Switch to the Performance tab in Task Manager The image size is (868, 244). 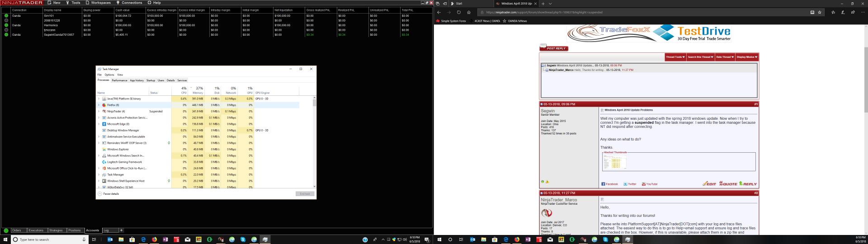pyautogui.click(x=119, y=80)
